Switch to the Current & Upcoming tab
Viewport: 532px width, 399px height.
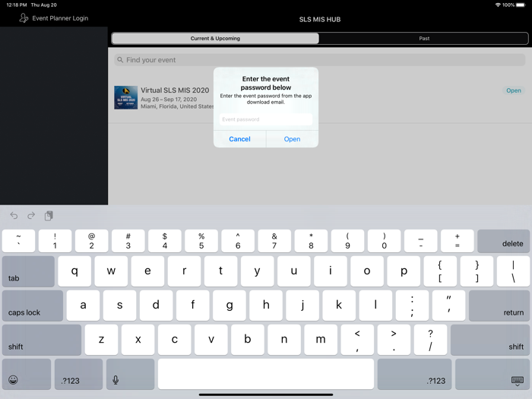point(215,38)
